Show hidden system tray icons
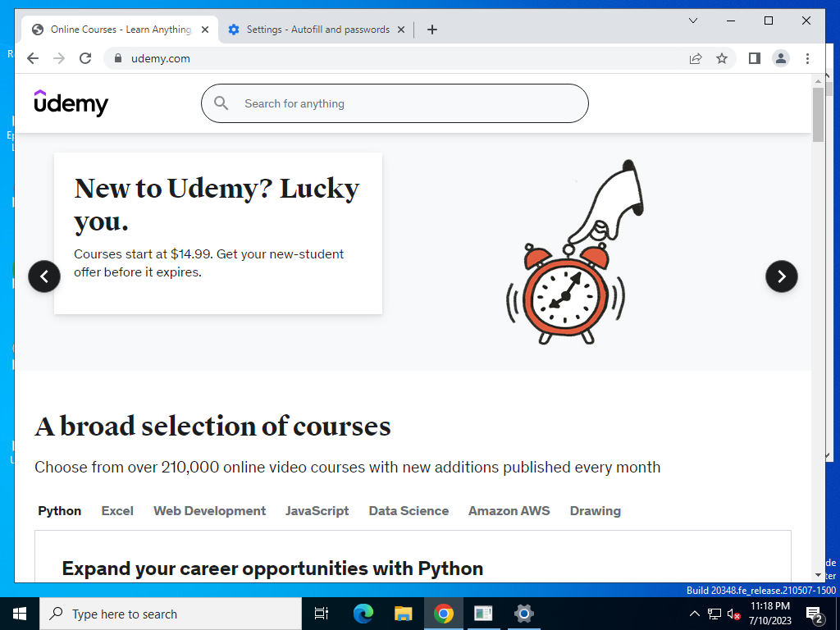 pyautogui.click(x=694, y=614)
